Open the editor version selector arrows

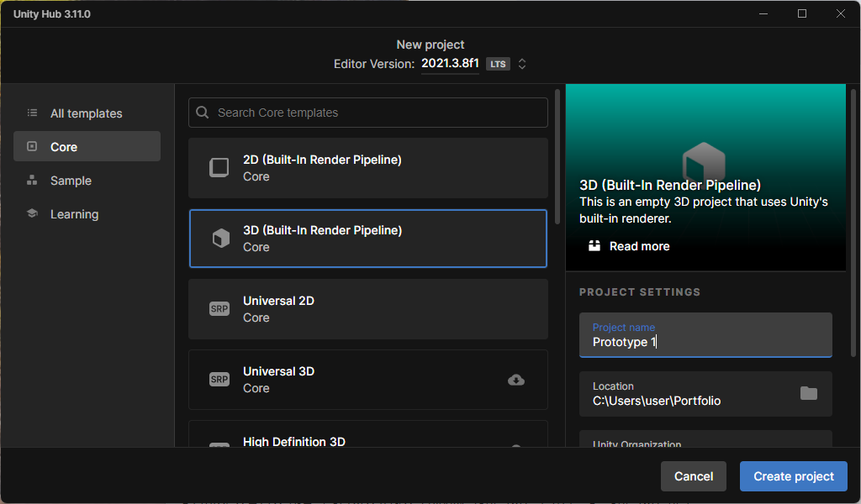pyautogui.click(x=522, y=64)
